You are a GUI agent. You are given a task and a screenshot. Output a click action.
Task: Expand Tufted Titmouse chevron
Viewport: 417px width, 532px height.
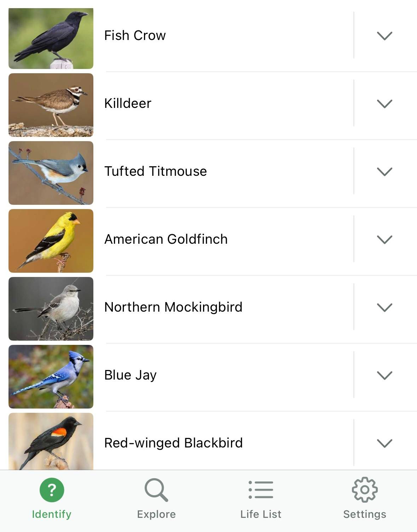pyautogui.click(x=385, y=172)
